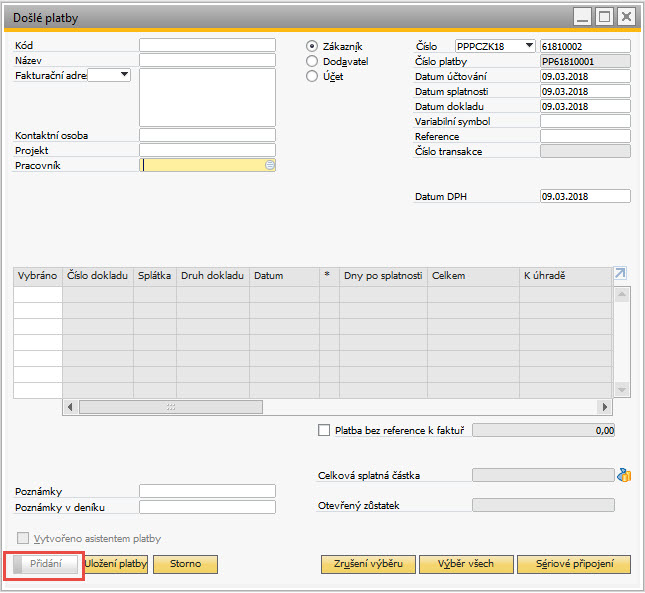Viewport: 645px width, 593px height.
Task: Click the Kód input field
Action: point(207,45)
